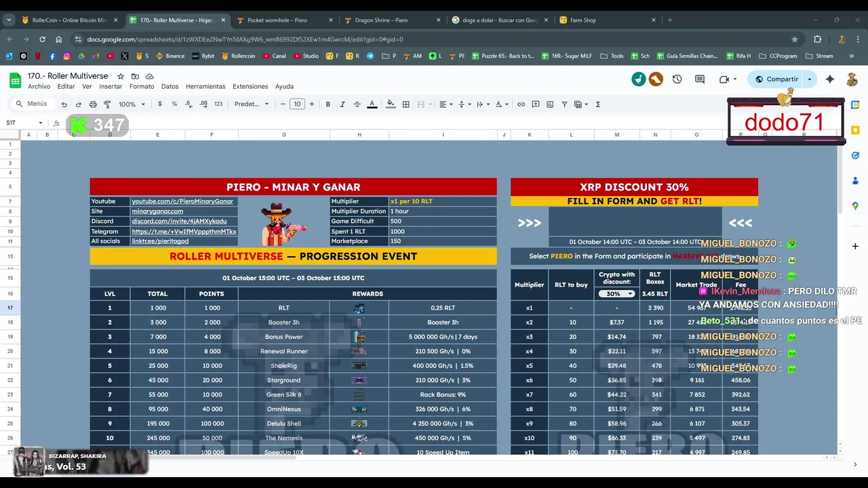The image size is (868, 488).
Task: Click the Insert link icon
Action: pyautogui.click(x=521, y=104)
